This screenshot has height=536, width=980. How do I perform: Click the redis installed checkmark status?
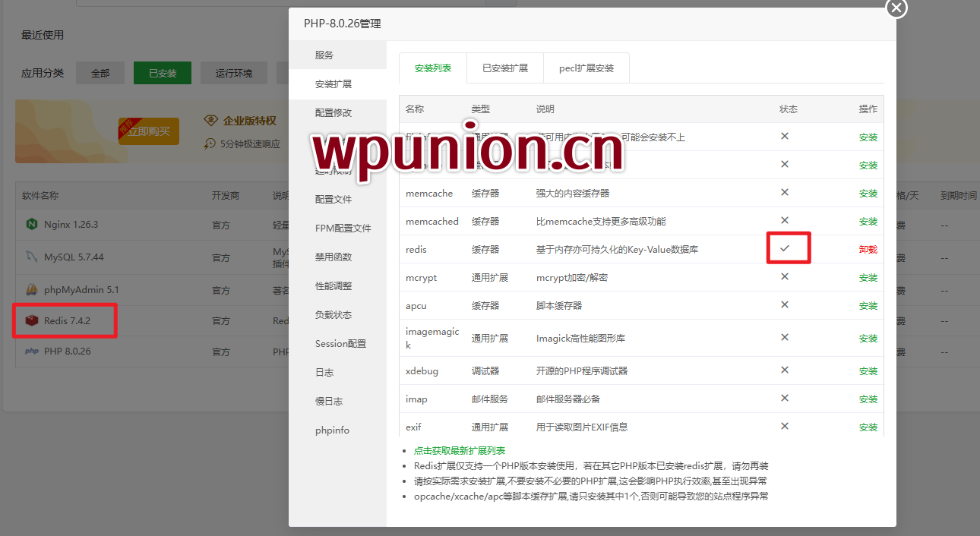tap(785, 248)
